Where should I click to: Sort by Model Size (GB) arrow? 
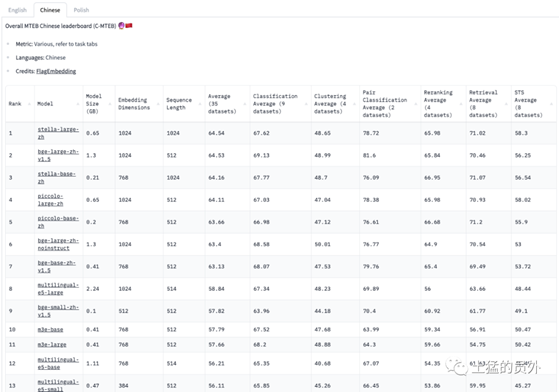pos(110,104)
